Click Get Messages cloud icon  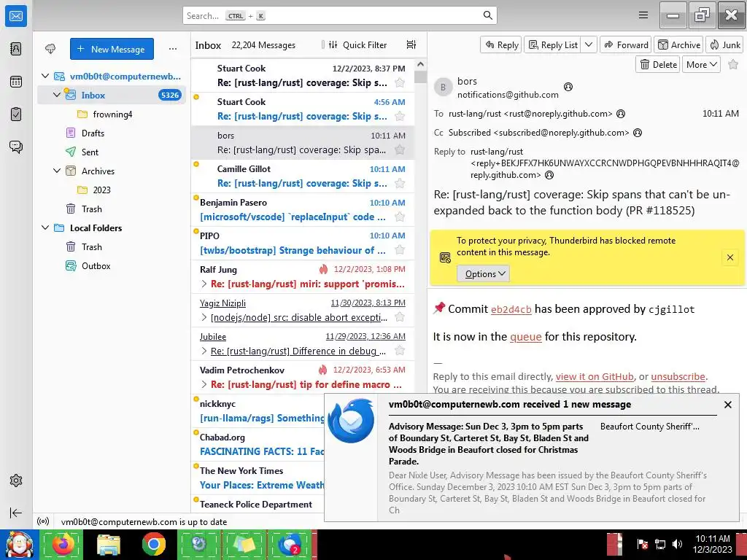(x=50, y=49)
